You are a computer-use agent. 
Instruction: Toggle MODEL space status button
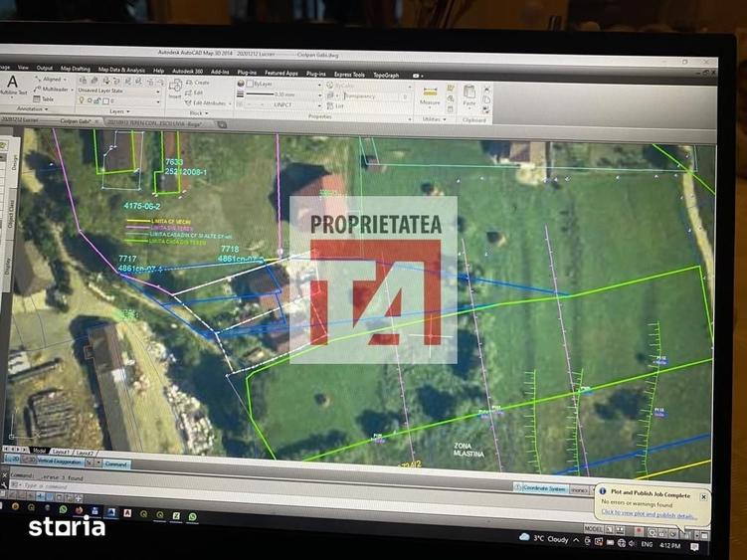pos(593,529)
